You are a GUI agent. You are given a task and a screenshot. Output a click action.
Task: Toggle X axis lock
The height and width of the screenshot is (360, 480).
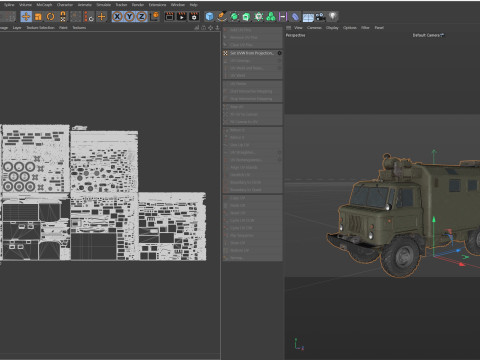117,16
